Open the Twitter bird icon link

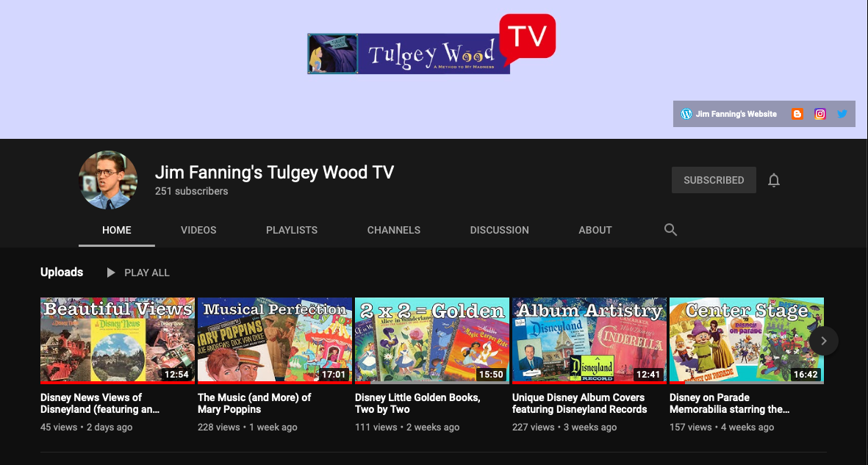842,114
